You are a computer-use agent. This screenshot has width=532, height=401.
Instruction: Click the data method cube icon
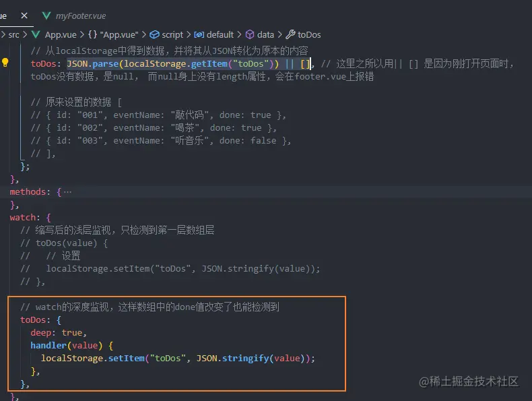click(250, 34)
